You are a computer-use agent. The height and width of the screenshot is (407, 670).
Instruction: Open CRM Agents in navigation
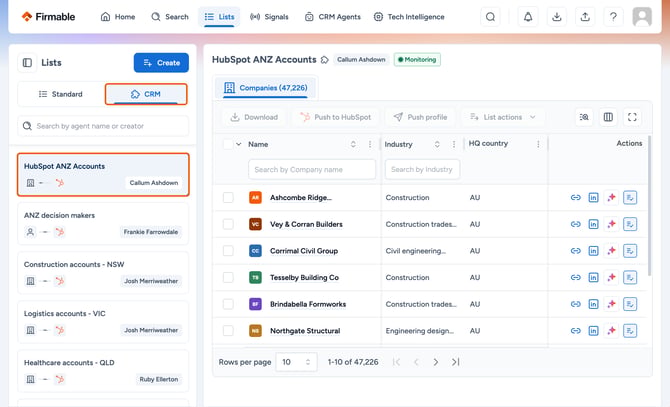332,17
